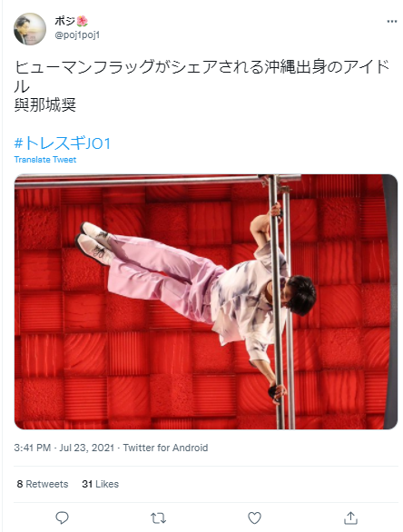Open the @poj1poj1 handle link

[x=77, y=34]
